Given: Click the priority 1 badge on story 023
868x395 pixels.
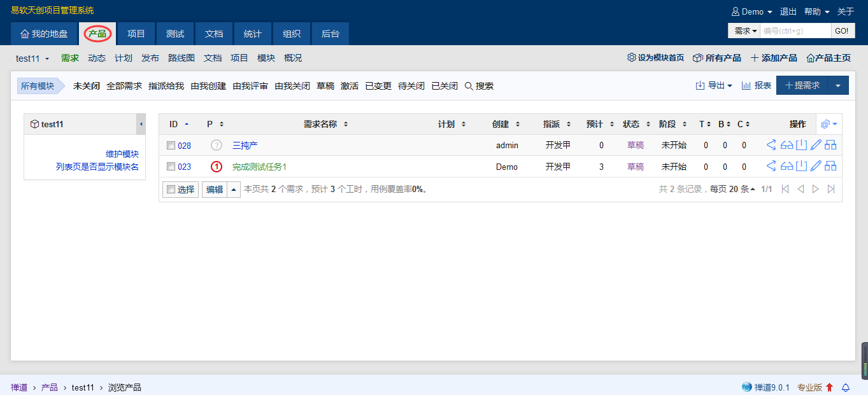Looking at the screenshot, I should coord(217,167).
